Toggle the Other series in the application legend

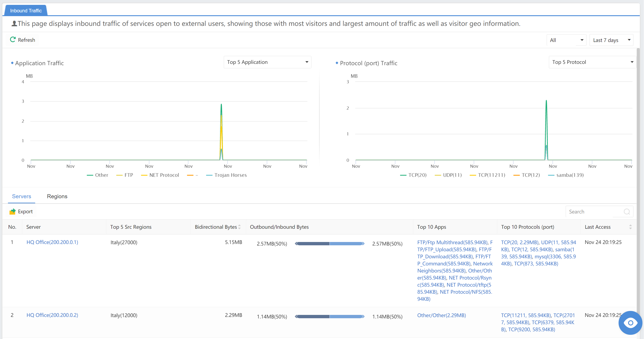(x=98, y=175)
